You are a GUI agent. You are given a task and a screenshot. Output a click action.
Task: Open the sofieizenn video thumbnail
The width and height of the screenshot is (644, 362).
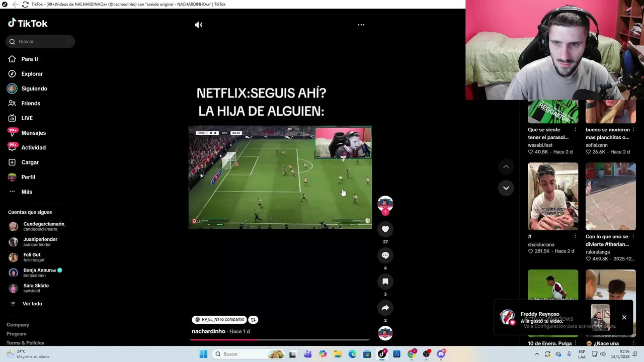coord(611,112)
